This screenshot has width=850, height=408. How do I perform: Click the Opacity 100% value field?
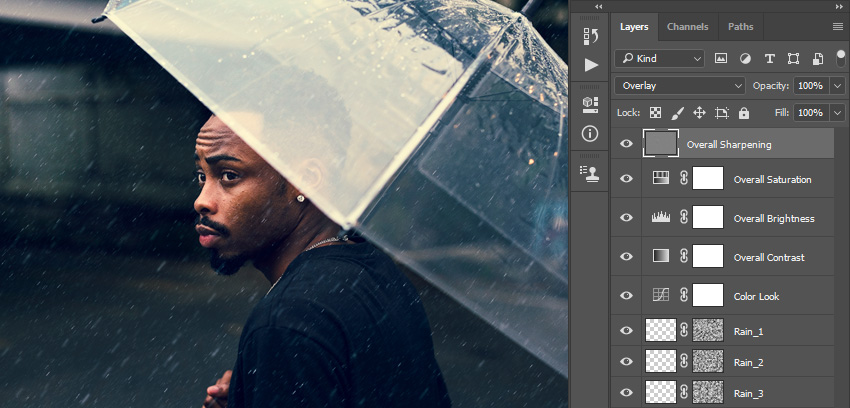(811, 86)
